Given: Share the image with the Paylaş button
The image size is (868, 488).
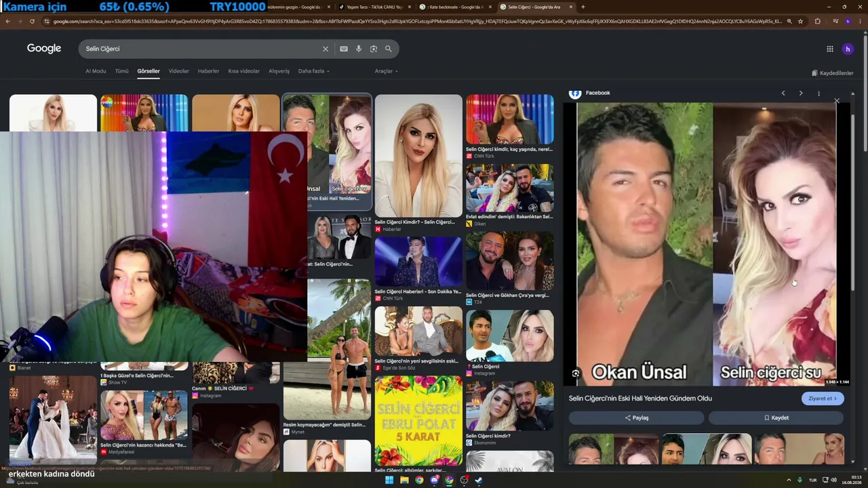Looking at the screenshot, I should point(636,418).
